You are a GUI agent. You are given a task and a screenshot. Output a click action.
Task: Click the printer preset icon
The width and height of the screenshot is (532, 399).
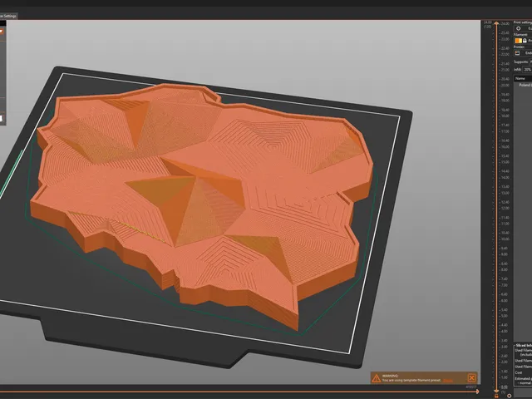click(517, 53)
